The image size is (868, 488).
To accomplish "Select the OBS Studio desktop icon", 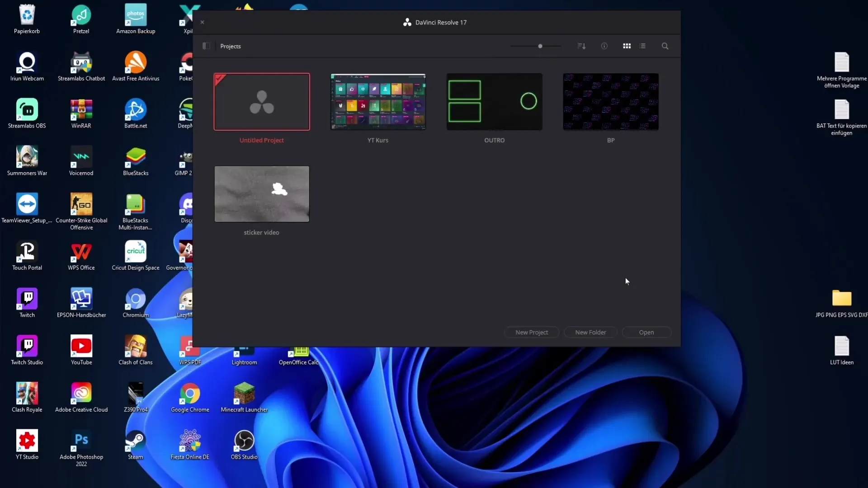I will click(244, 445).
